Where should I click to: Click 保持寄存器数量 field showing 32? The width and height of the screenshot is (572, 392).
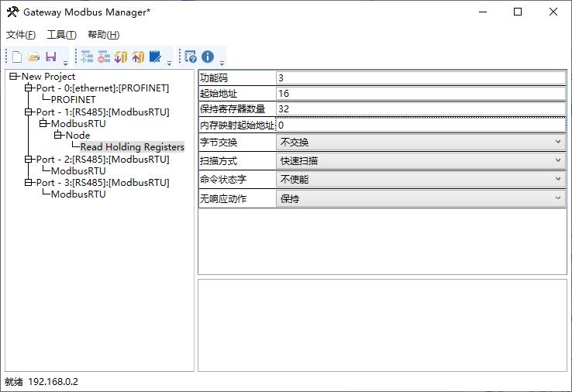pos(421,108)
